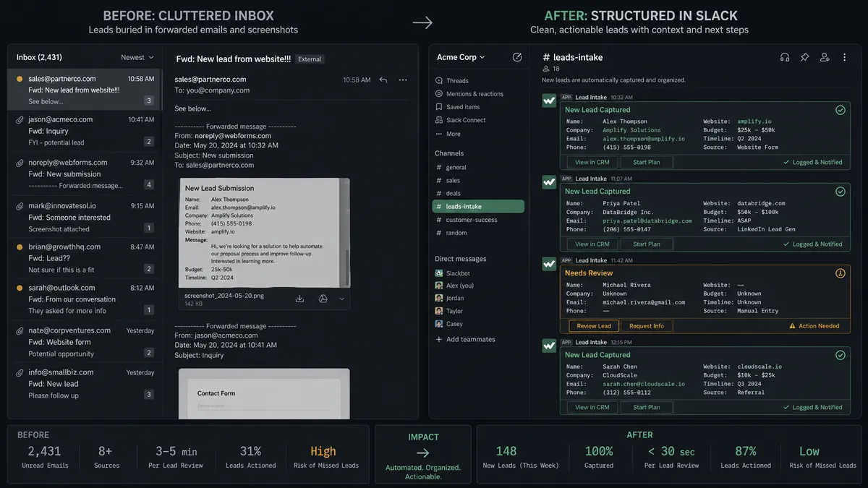Screen dimensions: 868x488
Task: Click the Taylor avatar in direct messages
Action: [439, 311]
